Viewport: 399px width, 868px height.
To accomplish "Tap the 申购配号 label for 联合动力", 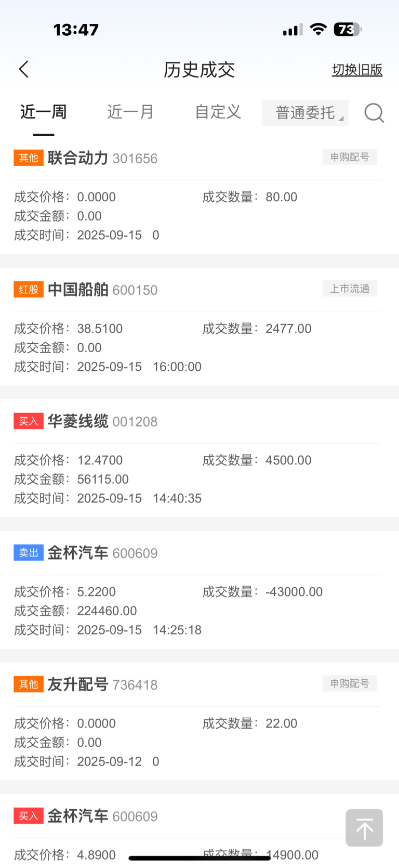I will (350, 157).
